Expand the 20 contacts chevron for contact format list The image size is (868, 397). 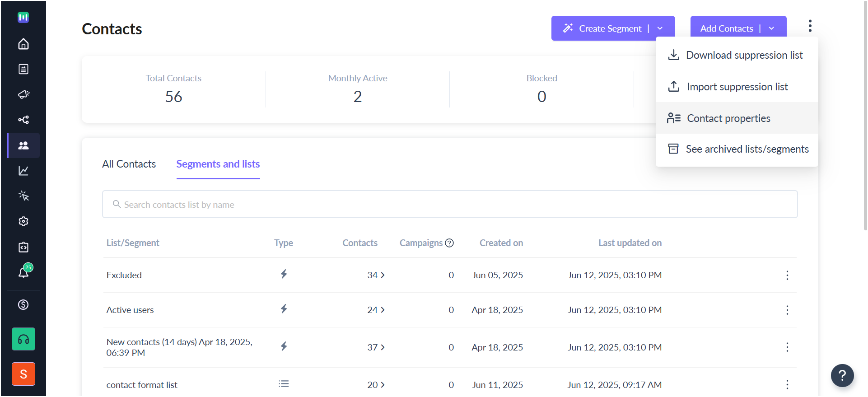383,385
